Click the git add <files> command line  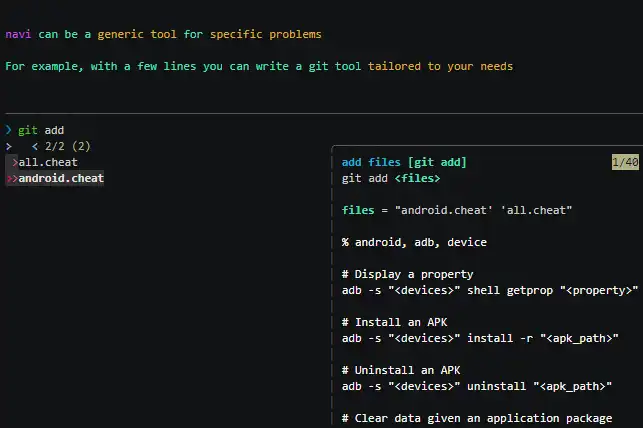pyautogui.click(x=390, y=178)
